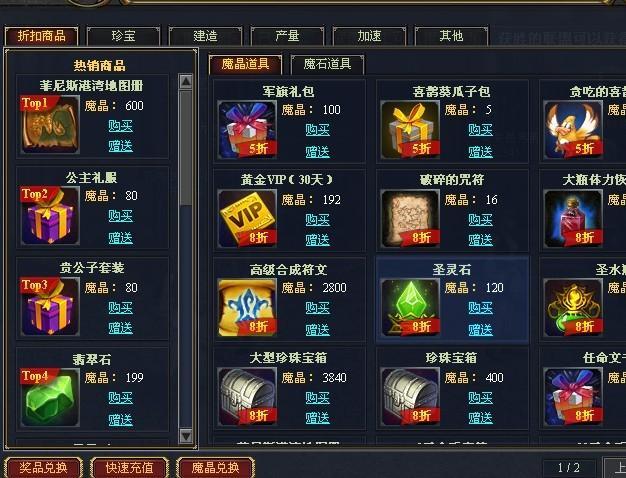Screen dimensions: 626x478
Task: Click 赠送 link for 黄金VIP
Action: 317,240
